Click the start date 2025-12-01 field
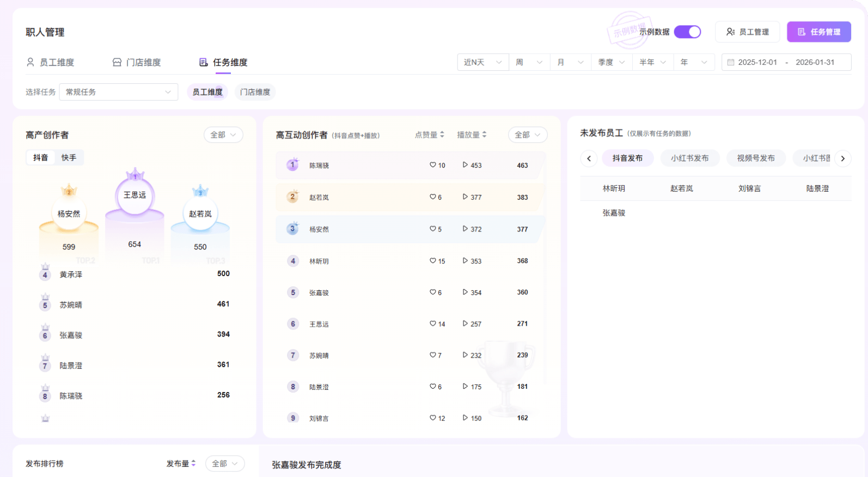 click(757, 63)
